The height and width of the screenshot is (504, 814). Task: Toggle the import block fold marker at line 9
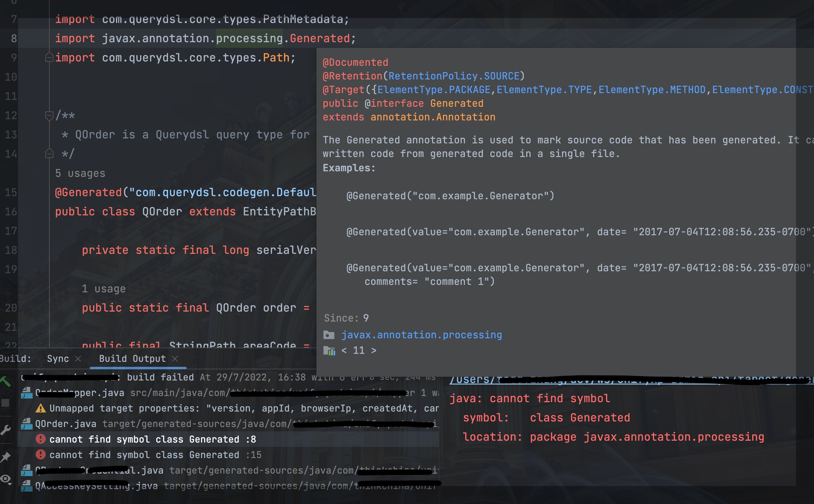pyautogui.click(x=49, y=58)
